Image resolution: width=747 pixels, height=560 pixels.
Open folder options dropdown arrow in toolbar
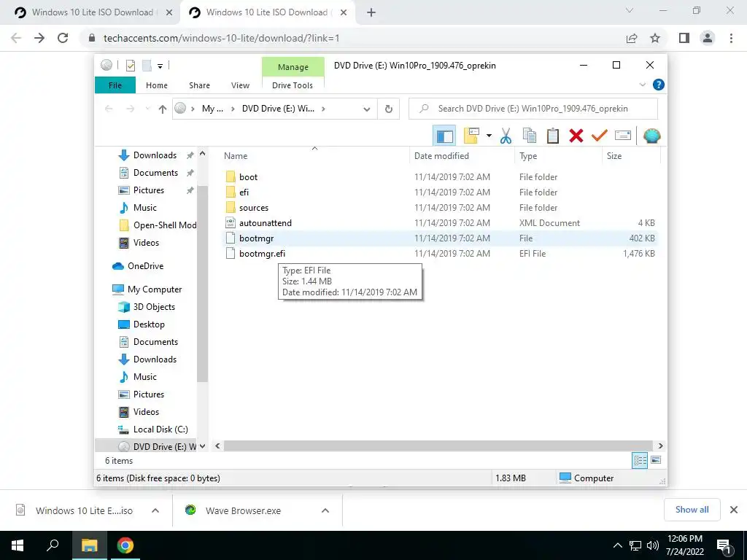click(489, 136)
